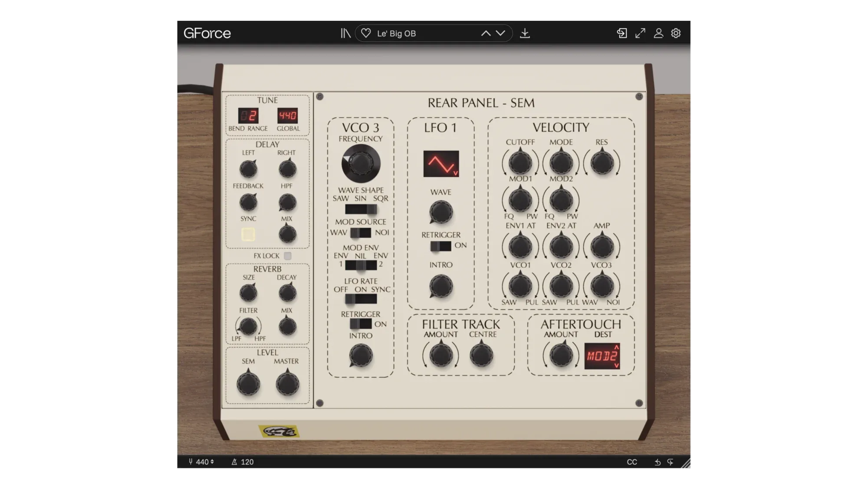Toggle LFO 1 Retrigger switch
The width and height of the screenshot is (868, 489).
tap(441, 246)
